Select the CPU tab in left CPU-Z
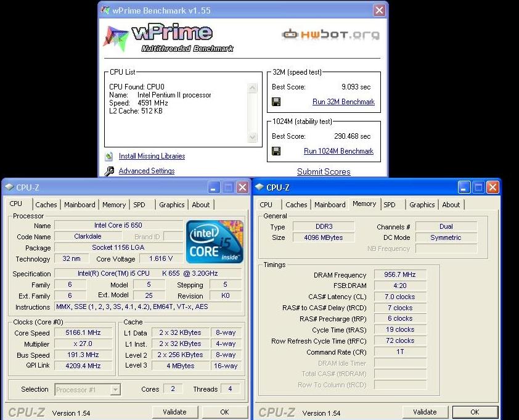Image resolution: width=519 pixels, height=420 pixels. (16, 204)
